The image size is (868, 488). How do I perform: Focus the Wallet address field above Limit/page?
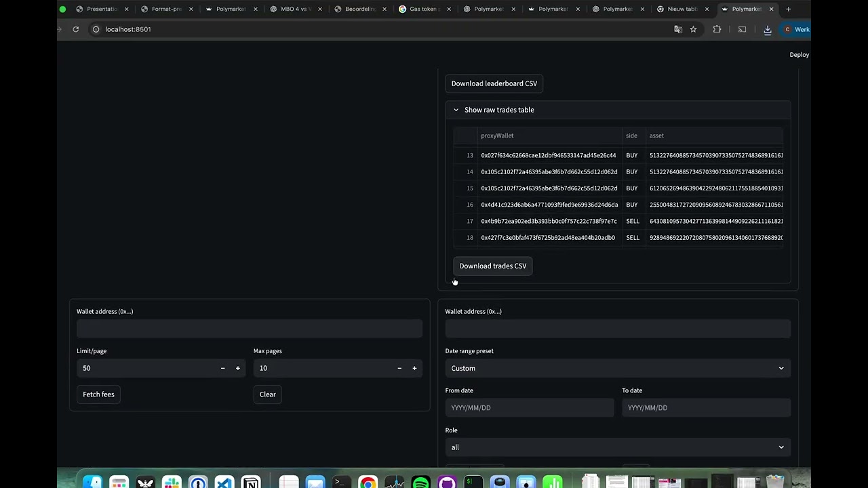[250, 329]
